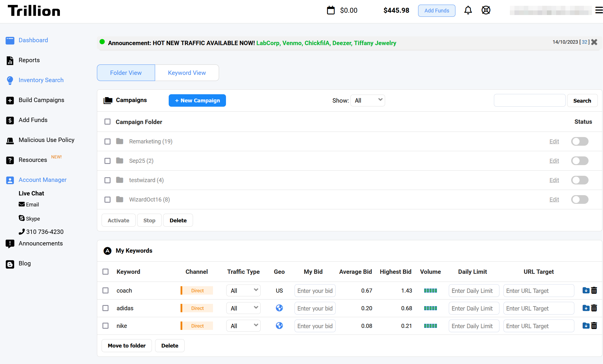Open the calendar icon in header
Viewport: 603px width, 364px height.
pos(331,10)
